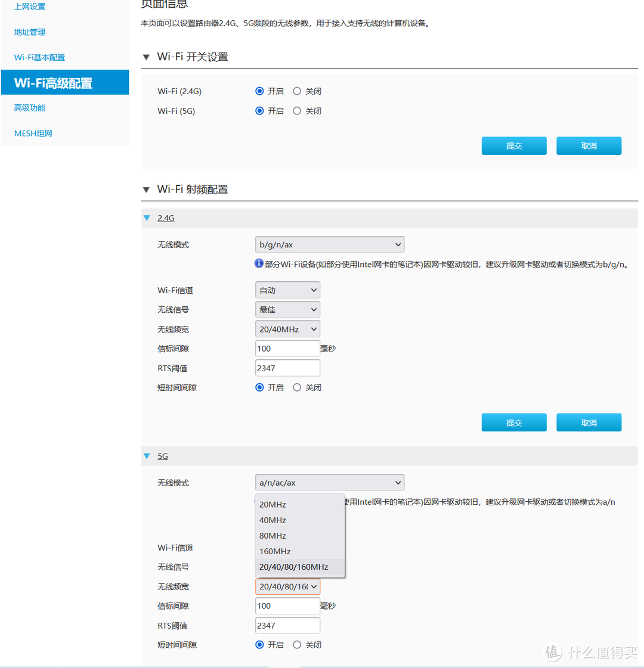Select 160MHz from the bandwidth list
The height and width of the screenshot is (668, 644).
coord(275,551)
